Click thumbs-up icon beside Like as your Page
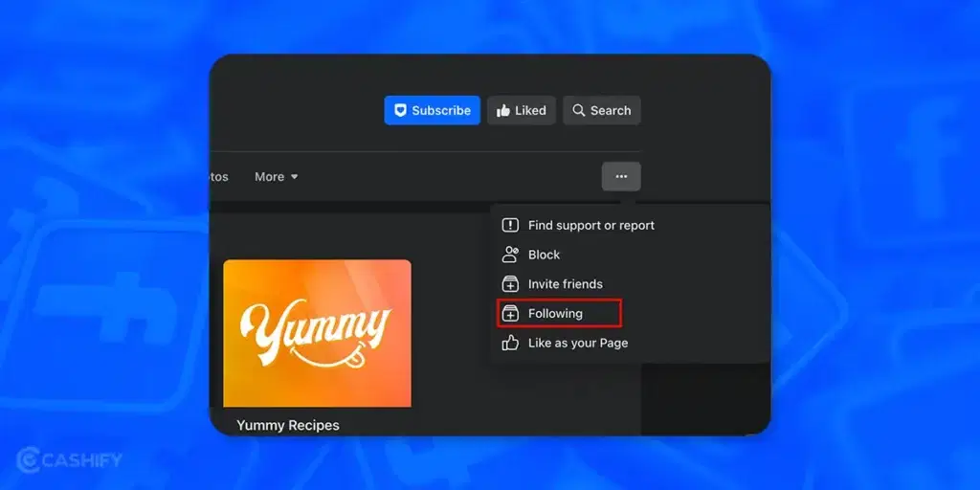980x490 pixels. (511, 344)
